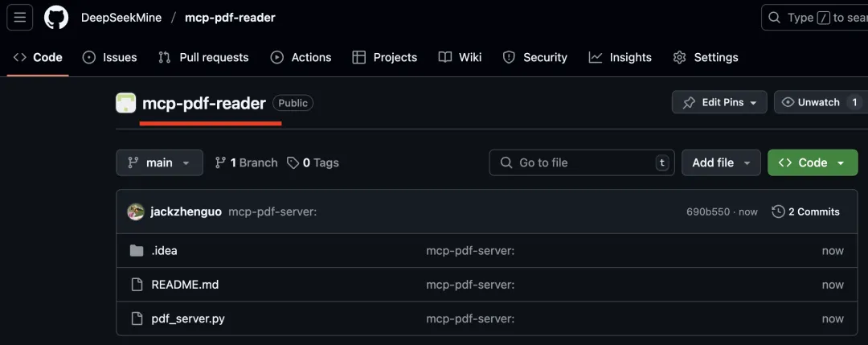
Task: Go to the Settings tab
Action: click(706, 58)
